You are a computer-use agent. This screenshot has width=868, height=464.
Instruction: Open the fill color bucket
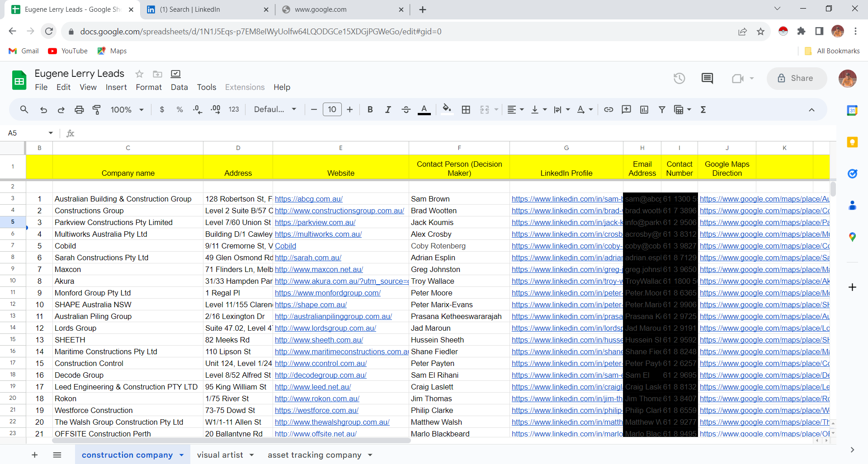(447, 109)
